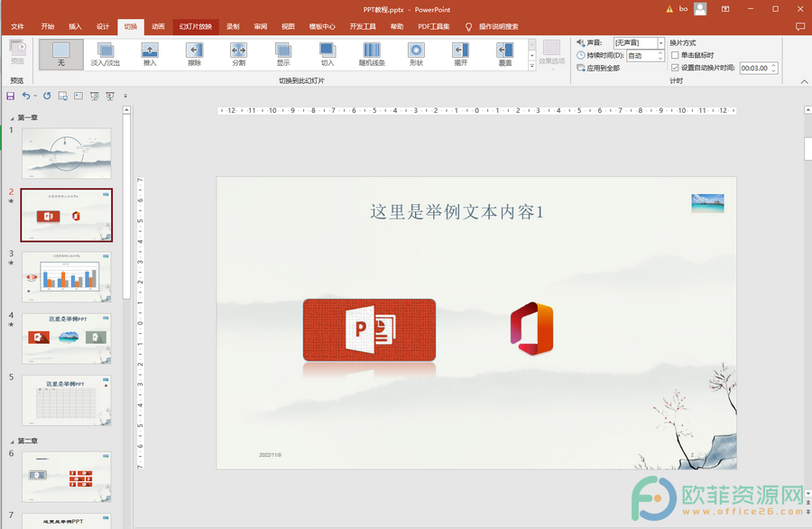Enable the 单击鼠标时 checkbox
The height and width of the screenshot is (529, 812).
coord(675,55)
